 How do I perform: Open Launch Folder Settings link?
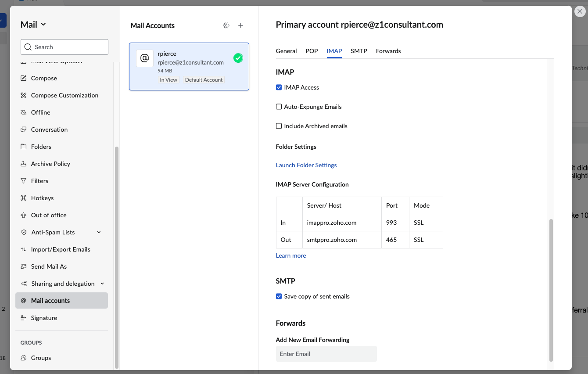tap(306, 165)
